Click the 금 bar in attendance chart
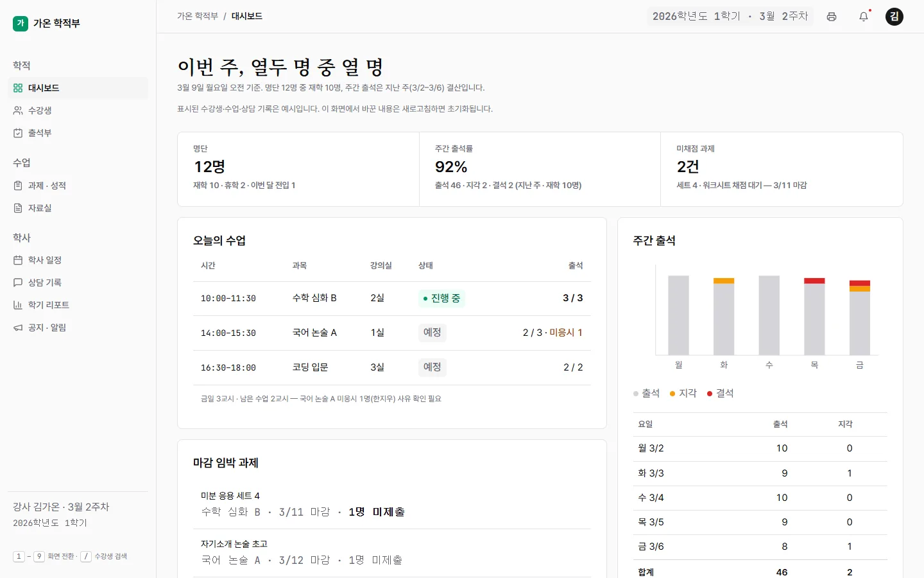 point(860,317)
